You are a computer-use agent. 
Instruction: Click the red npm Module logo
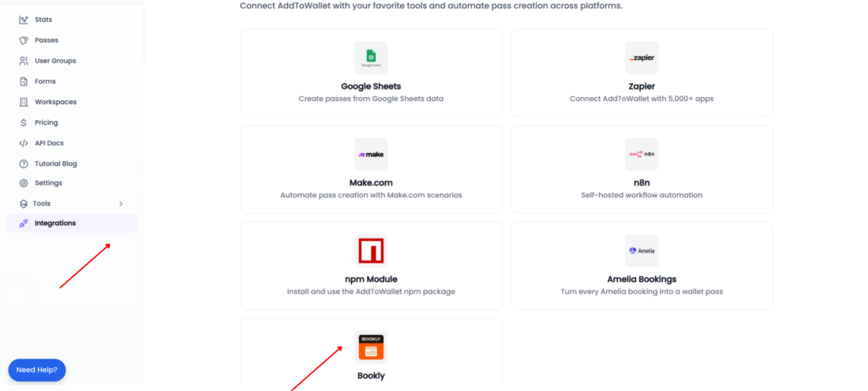click(371, 250)
